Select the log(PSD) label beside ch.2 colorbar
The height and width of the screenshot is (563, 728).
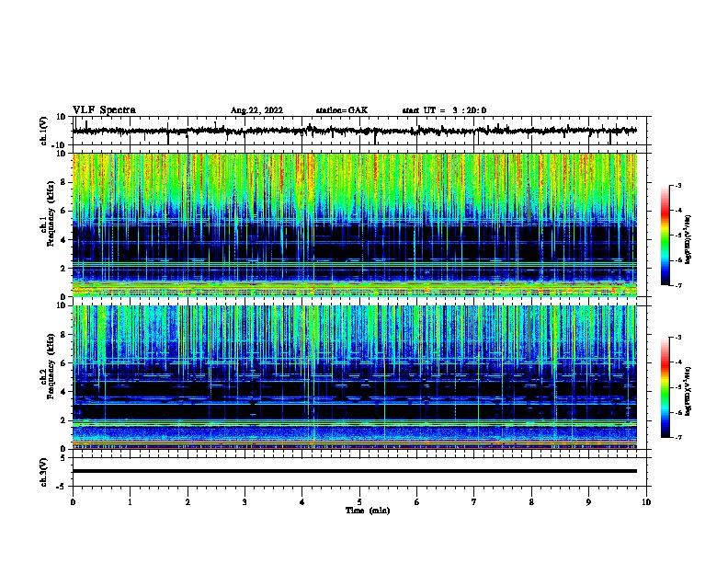[x=688, y=391]
